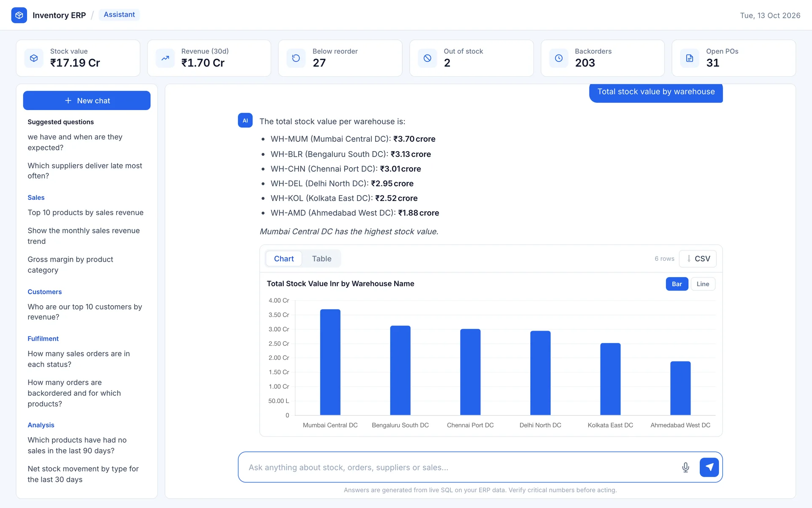
Task: Click the Backorders 203 card
Action: (602, 58)
